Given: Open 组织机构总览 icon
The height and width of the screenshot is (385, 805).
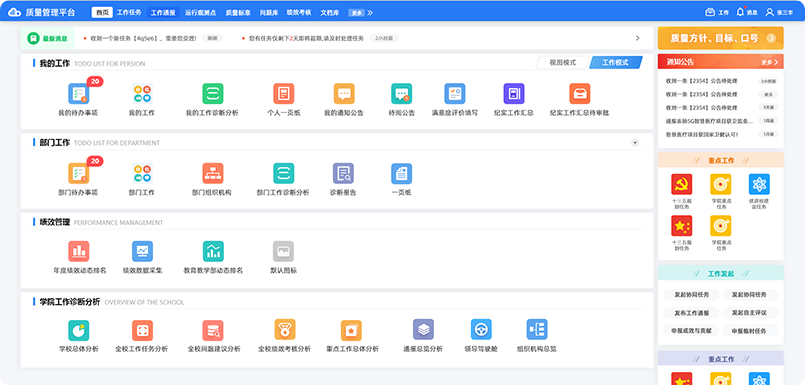Looking at the screenshot, I should tap(537, 330).
